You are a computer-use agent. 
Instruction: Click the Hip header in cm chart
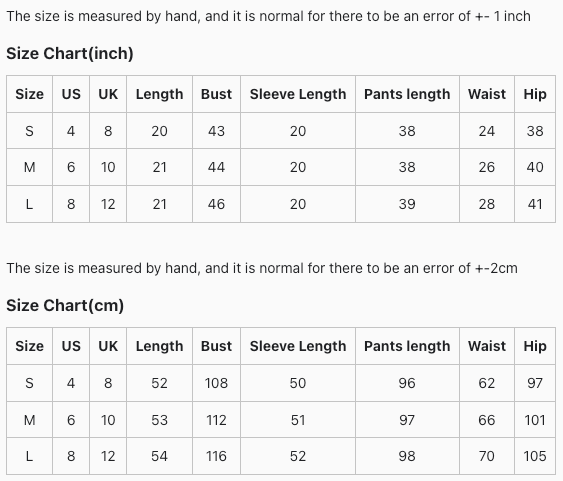[535, 346]
